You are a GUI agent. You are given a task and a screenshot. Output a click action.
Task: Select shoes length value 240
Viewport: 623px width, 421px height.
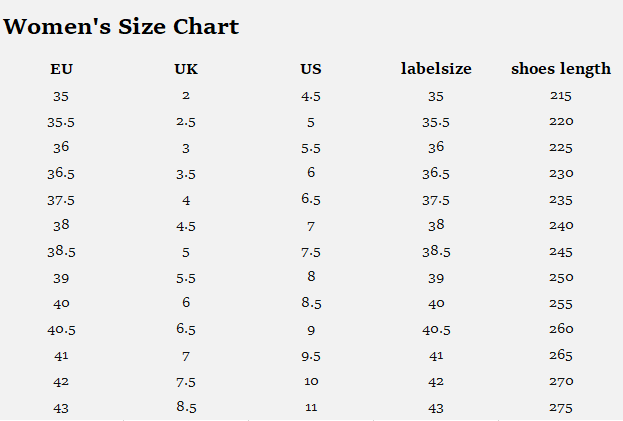(561, 226)
